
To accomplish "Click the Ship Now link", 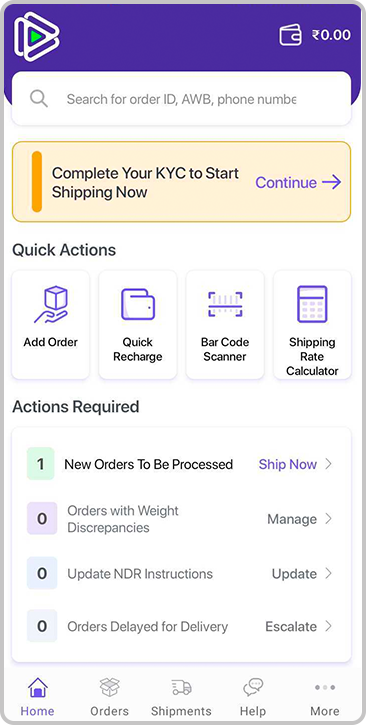I will click(287, 464).
